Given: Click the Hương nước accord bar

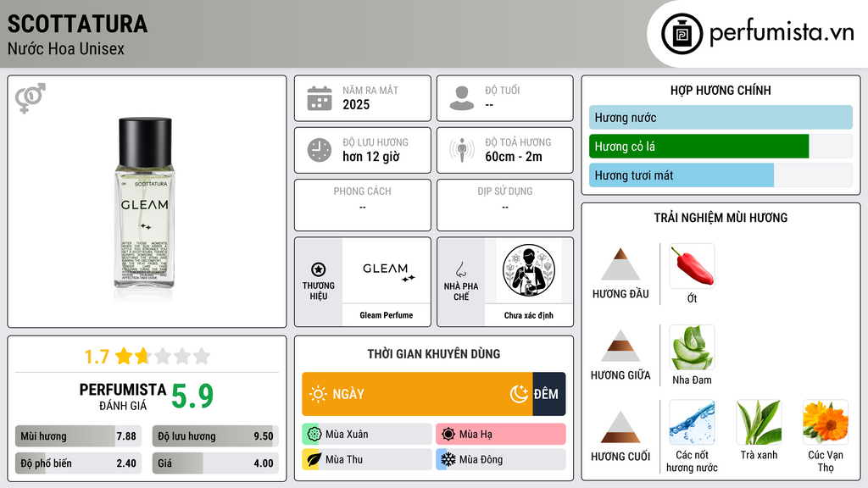Looking at the screenshot, I should [x=721, y=117].
